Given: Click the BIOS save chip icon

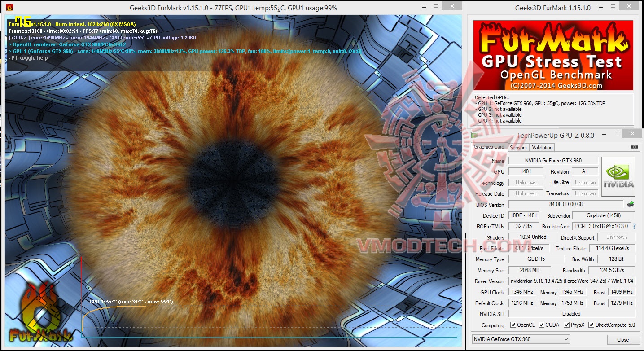Looking at the screenshot, I should pos(631,204).
